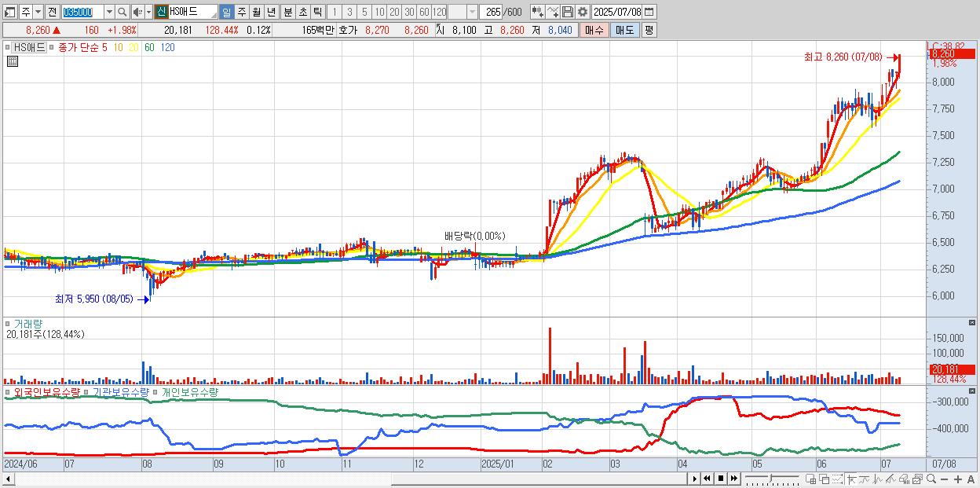Click the plus zoom-in icon at bottom right
Viewport: 980px width, 488px height.
click(958, 479)
